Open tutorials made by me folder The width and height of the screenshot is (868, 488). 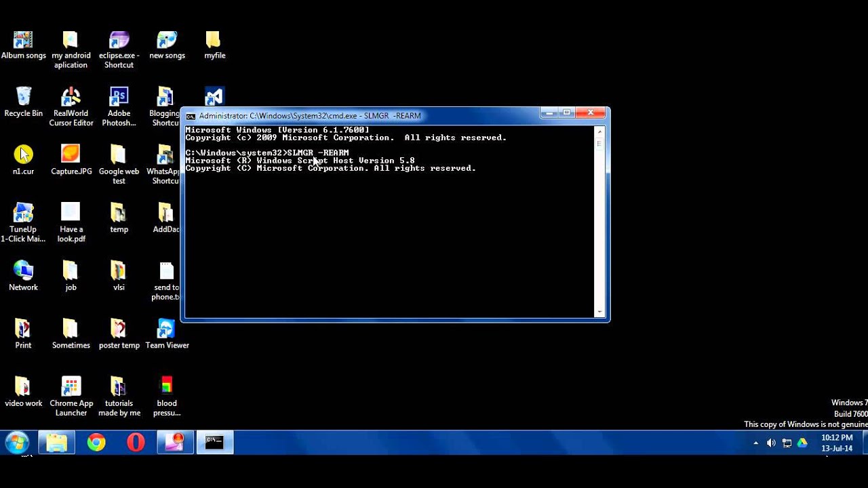(x=119, y=397)
